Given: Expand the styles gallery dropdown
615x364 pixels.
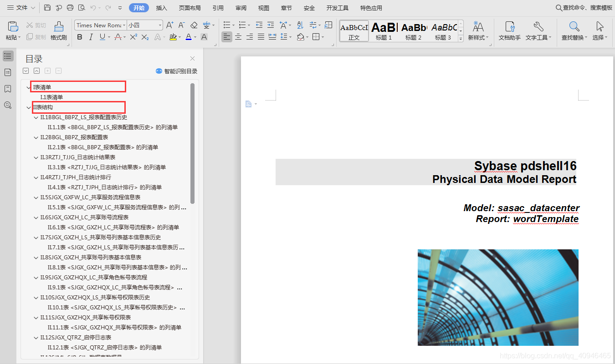Looking at the screenshot, I should 461,39.
